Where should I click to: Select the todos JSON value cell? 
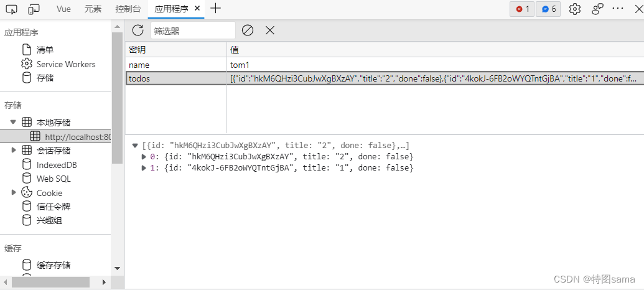click(436, 79)
